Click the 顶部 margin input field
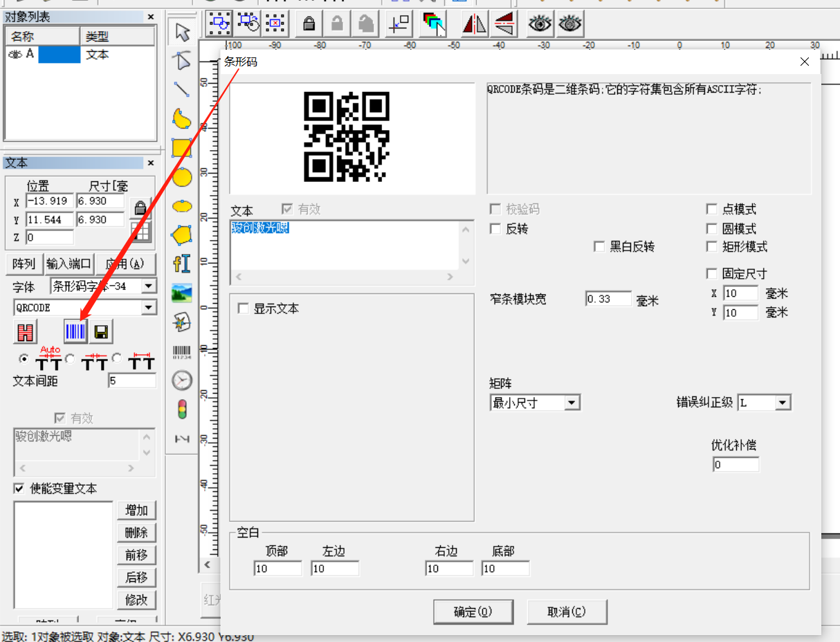 click(278, 569)
